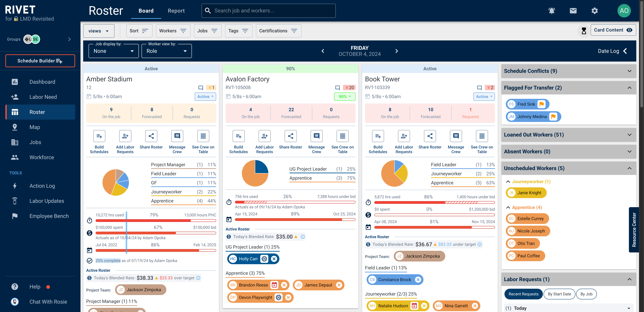
Task: Open Book Tower comments icon
Action: tap(479, 88)
